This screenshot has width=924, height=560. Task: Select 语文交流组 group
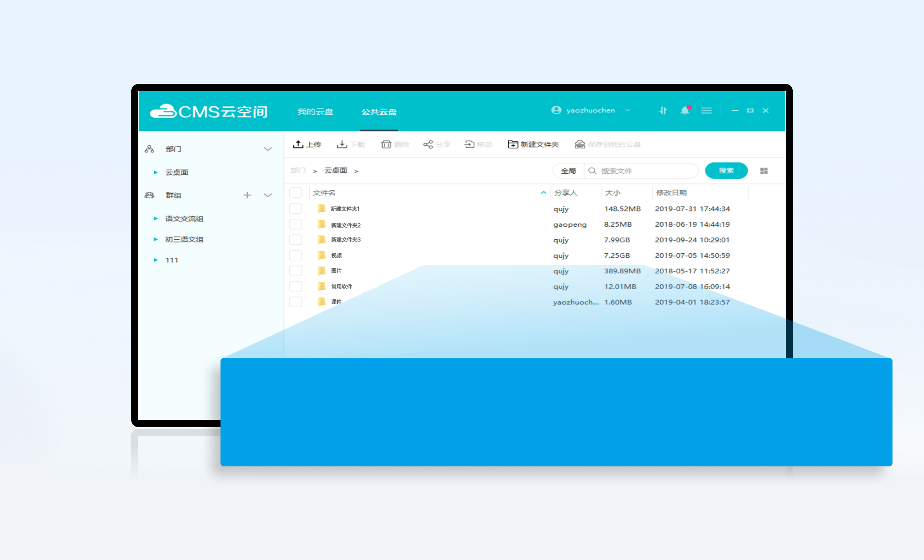click(184, 218)
